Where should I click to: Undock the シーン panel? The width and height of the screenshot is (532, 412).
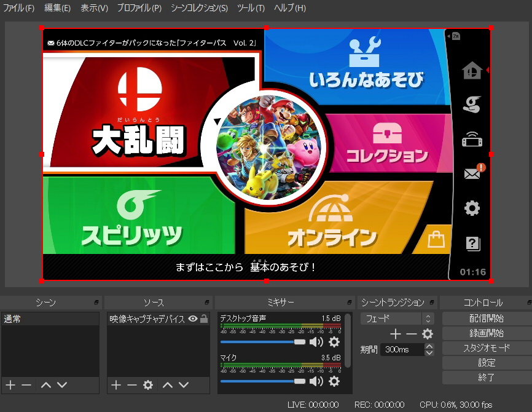click(96, 303)
